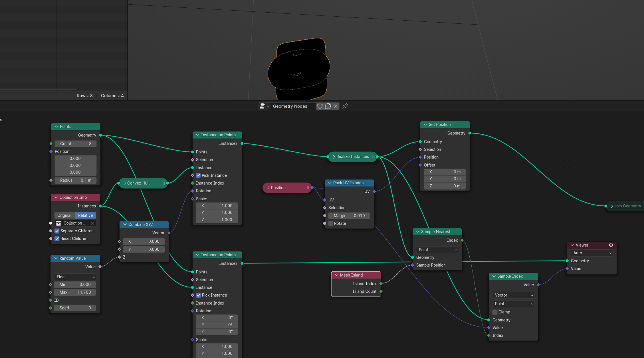
Task: Select the black mesh object in viewport
Action: [299, 69]
